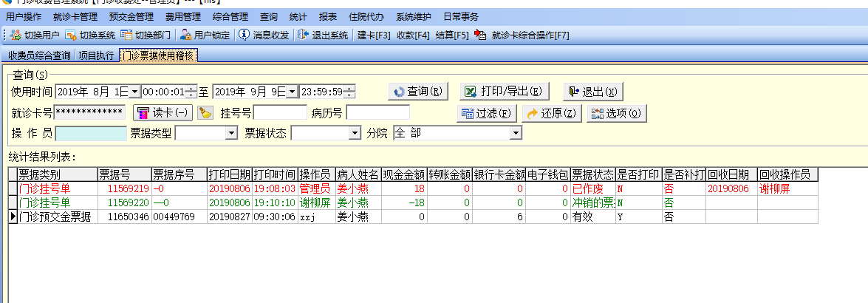This screenshot has width=868, height=303.
Task: Click the 票据类别 column header
Action: click(x=58, y=175)
